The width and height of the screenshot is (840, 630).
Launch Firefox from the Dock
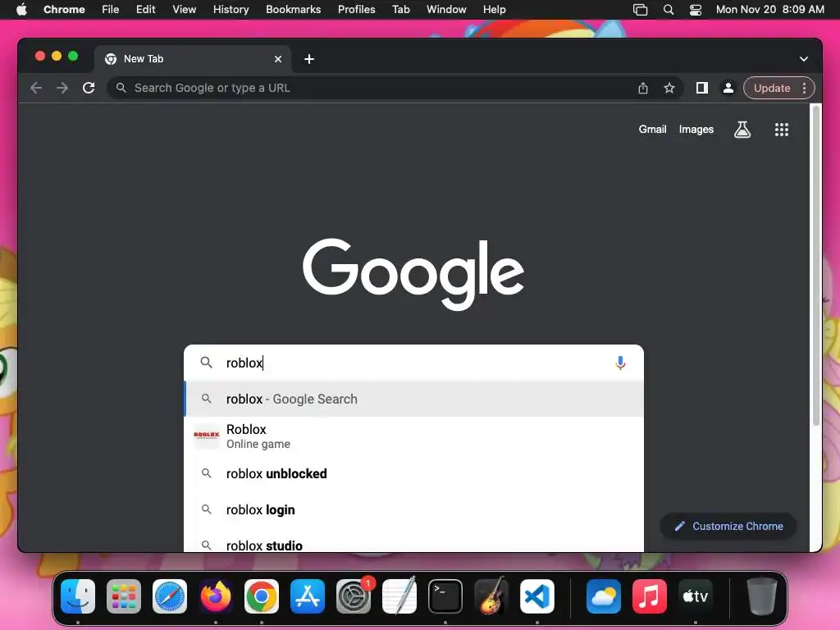pyautogui.click(x=216, y=596)
